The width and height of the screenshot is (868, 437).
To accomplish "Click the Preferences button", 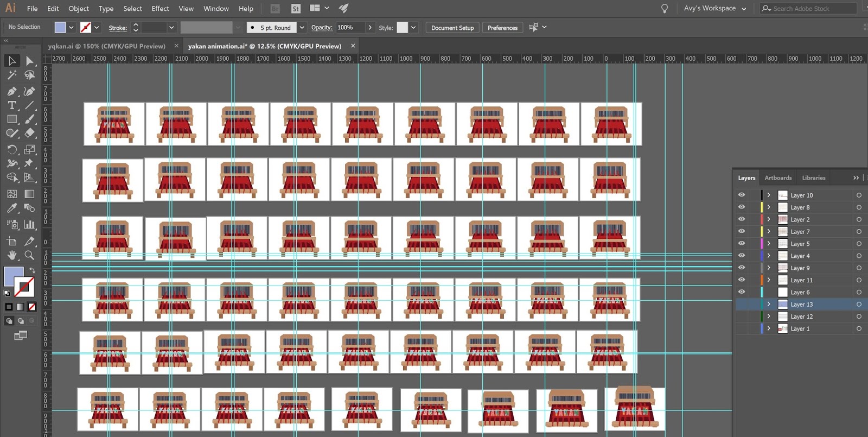I will pyautogui.click(x=502, y=28).
